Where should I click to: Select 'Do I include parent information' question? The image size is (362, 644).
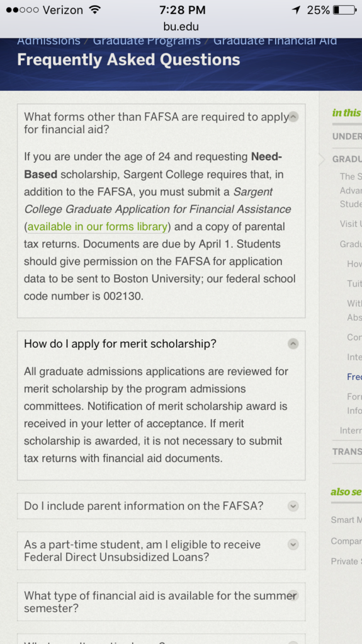(144, 506)
